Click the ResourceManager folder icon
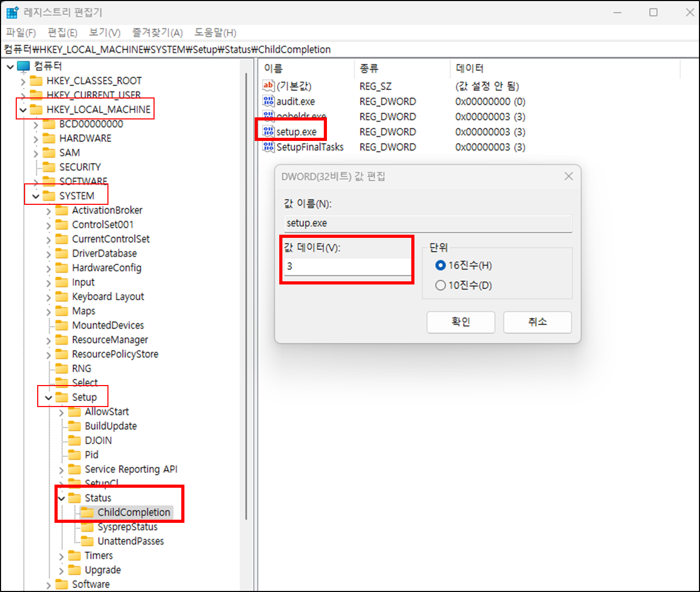The width and height of the screenshot is (700, 592). point(62,340)
